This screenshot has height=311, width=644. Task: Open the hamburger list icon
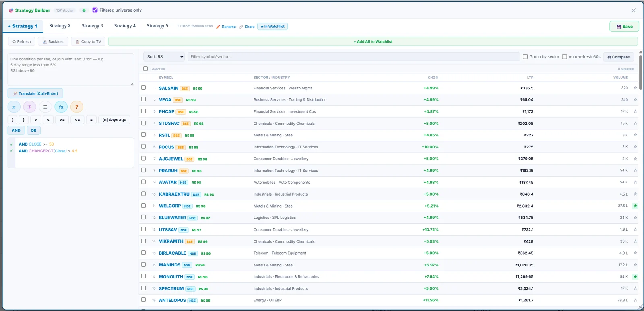point(45,107)
